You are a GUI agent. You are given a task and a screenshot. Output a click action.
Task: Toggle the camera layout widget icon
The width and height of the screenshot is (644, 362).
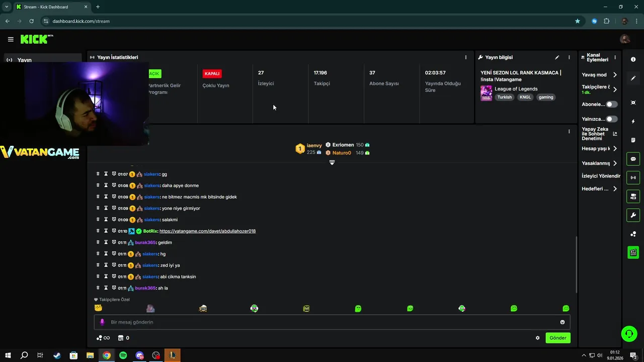(x=633, y=196)
